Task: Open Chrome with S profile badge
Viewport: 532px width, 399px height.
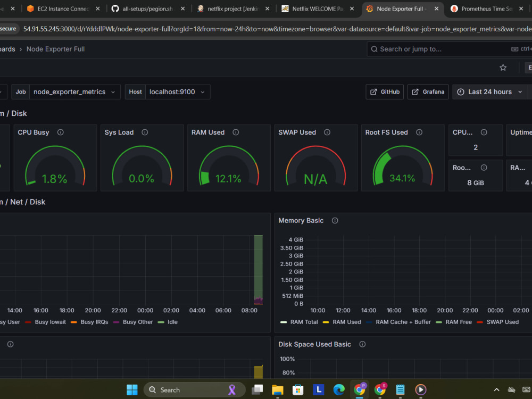Action: tap(380, 389)
